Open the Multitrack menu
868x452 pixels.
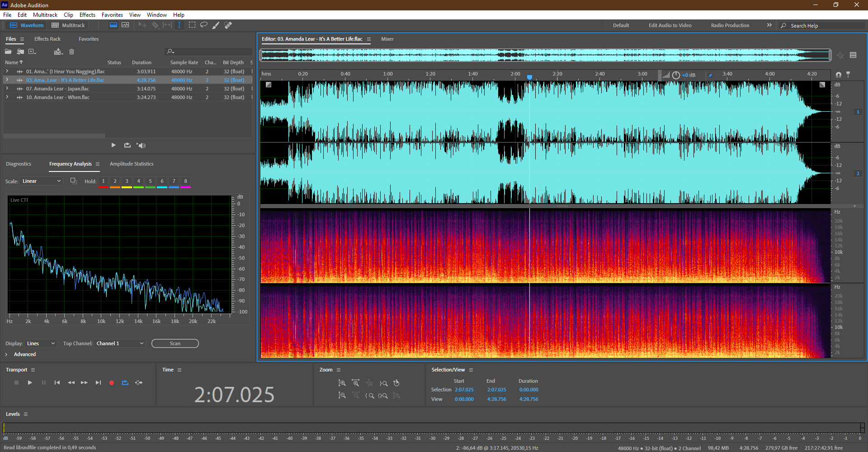(45, 15)
